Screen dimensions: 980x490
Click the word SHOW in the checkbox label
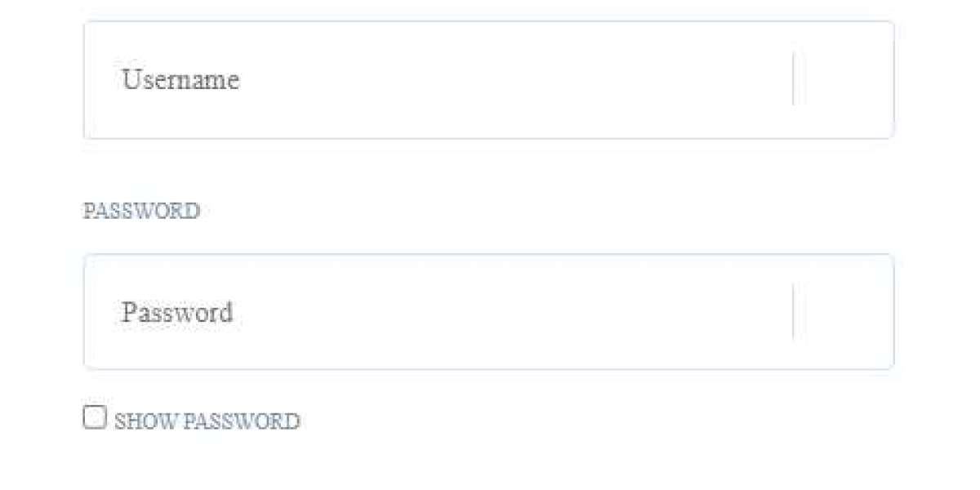click(146, 421)
